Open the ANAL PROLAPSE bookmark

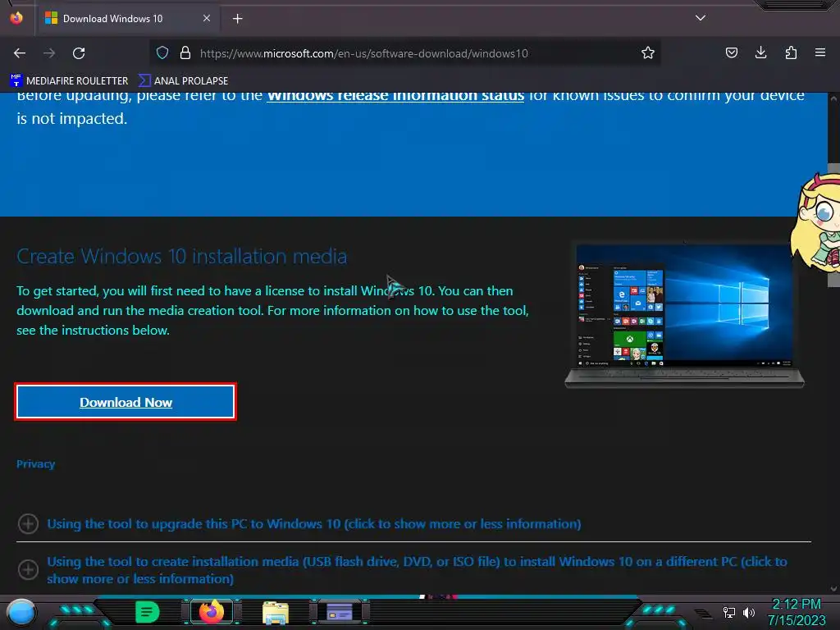pos(183,81)
